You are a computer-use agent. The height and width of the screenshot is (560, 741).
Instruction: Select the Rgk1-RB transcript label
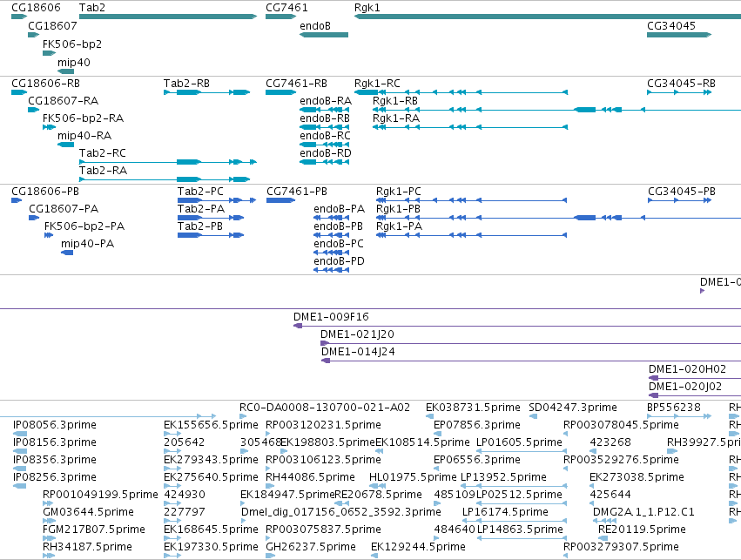(395, 101)
